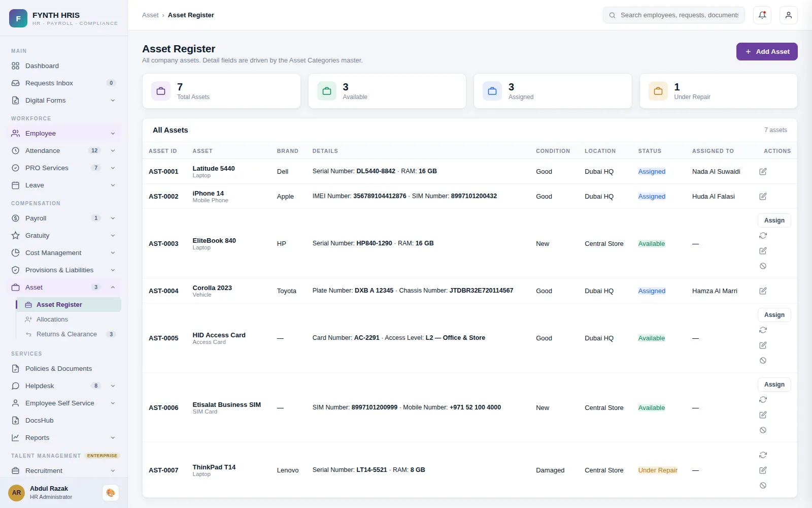This screenshot has width=812, height=508.
Task: Open Requests Inbox
Action: pos(64,83)
